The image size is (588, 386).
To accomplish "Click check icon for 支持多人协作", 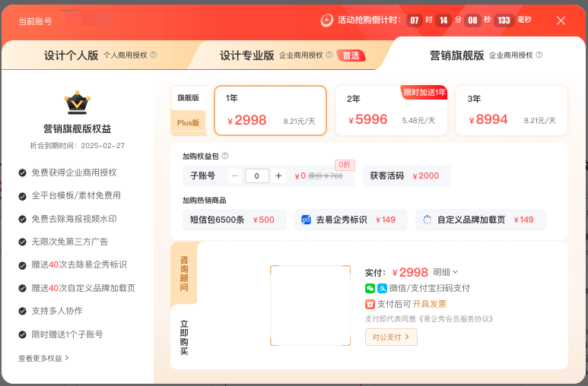I will (x=23, y=311).
